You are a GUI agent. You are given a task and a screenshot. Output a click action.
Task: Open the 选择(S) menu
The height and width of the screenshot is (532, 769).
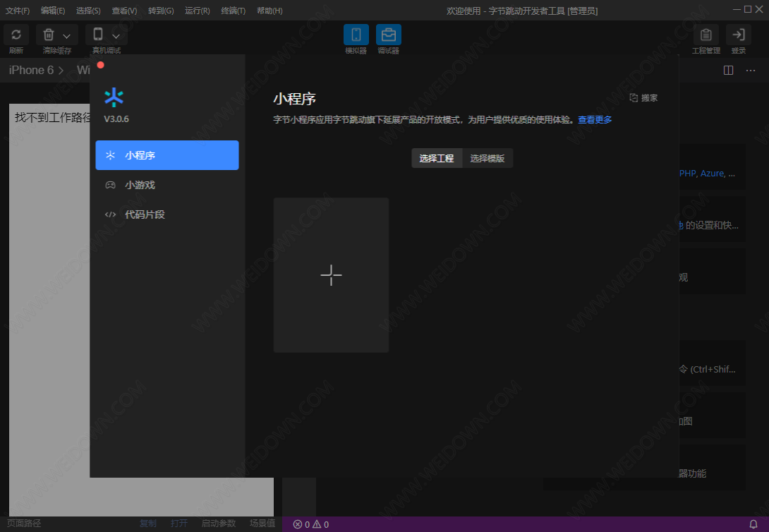pyautogui.click(x=88, y=11)
